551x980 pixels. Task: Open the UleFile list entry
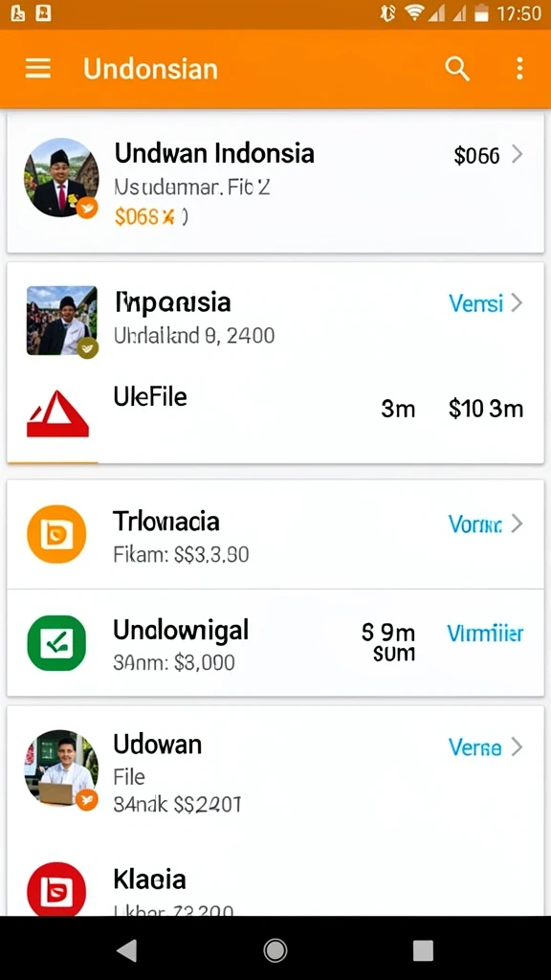click(x=275, y=412)
